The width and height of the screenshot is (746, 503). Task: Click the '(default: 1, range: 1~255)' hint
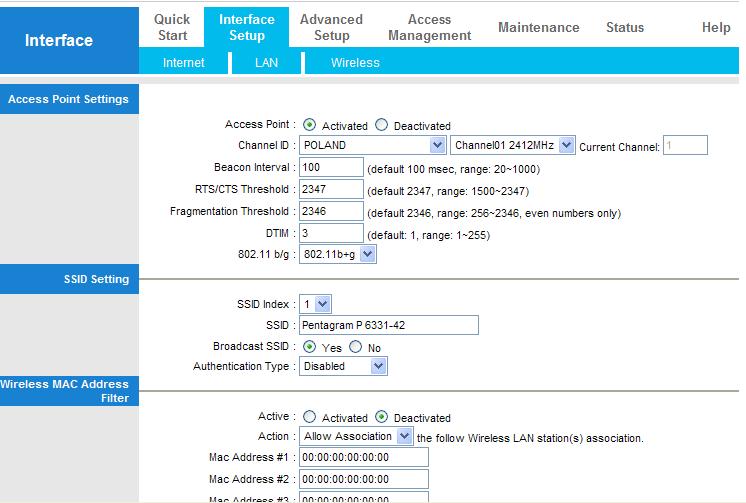point(428,235)
